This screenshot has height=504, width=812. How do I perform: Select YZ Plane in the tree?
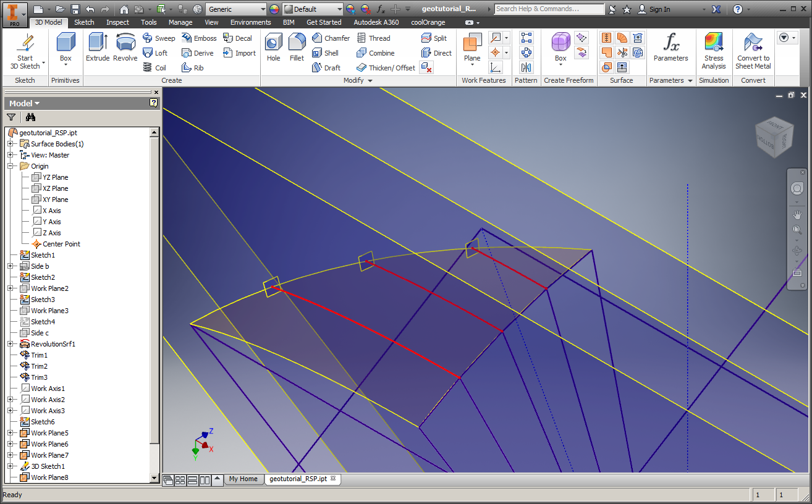click(50, 177)
